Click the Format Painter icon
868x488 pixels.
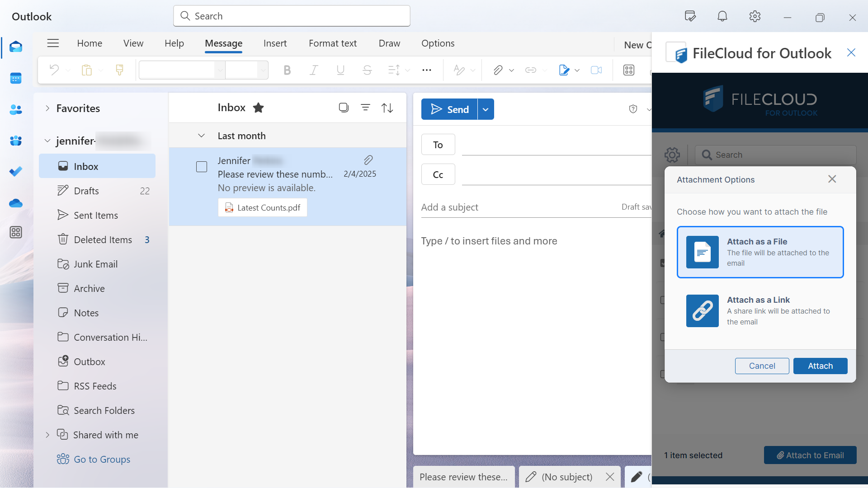pyautogui.click(x=120, y=70)
